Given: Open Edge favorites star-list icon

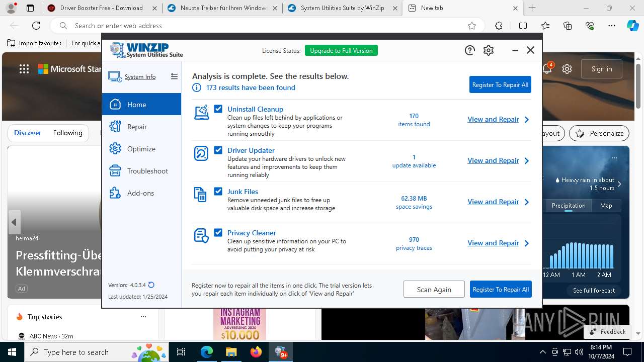Looking at the screenshot, I should tap(545, 26).
